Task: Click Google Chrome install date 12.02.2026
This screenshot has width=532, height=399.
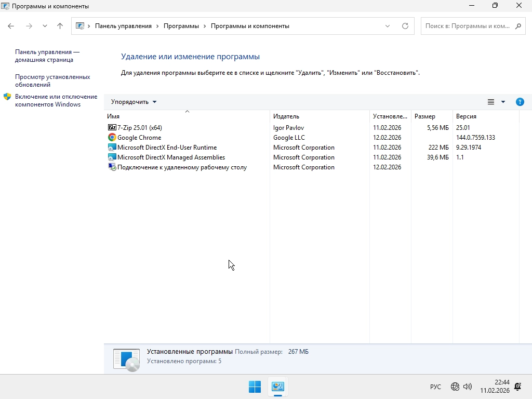Action: 387,137
